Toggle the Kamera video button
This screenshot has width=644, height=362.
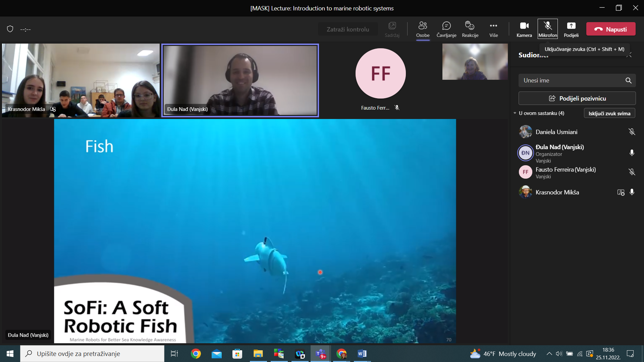click(x=524, y=29)
